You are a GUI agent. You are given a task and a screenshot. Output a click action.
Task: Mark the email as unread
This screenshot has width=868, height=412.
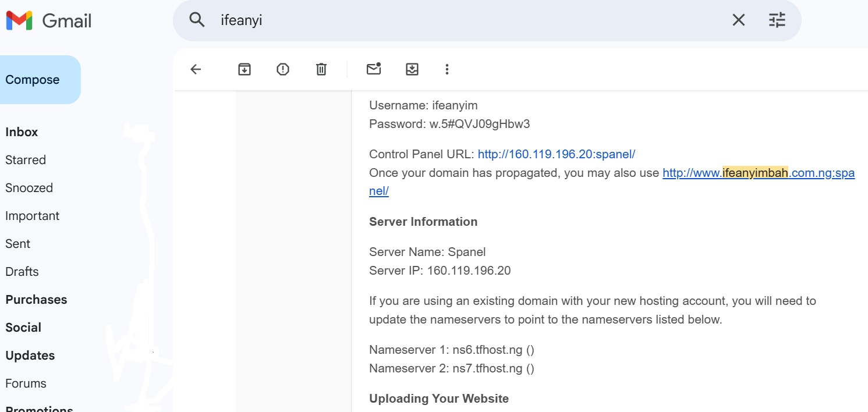(374, 69)
